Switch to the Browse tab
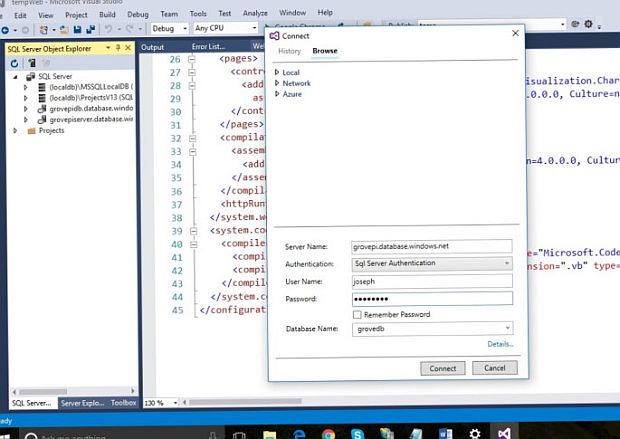The image size is (620, 439). [x=325, y=51]
